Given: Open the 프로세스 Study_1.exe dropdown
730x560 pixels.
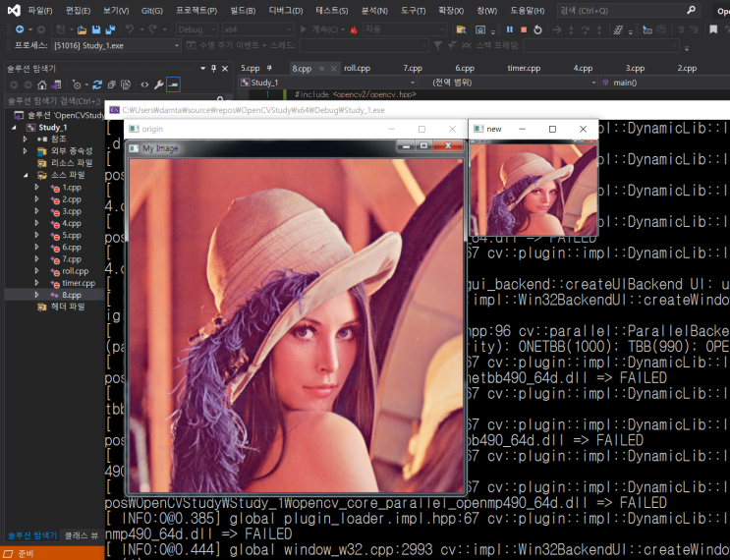Looking at the screenshot, I should (x=116, y=45).
